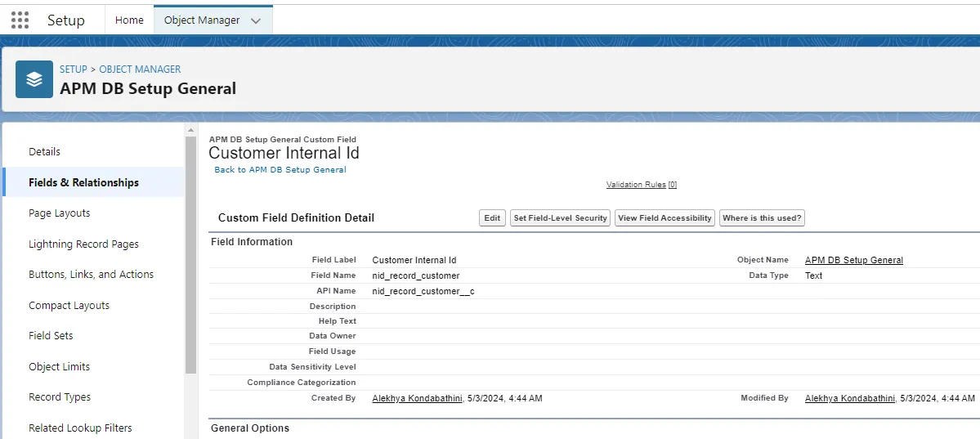Screen dimensions: 980x439
Task: Click the API Name value nid_record_customer__c
Action: [423, 291]
